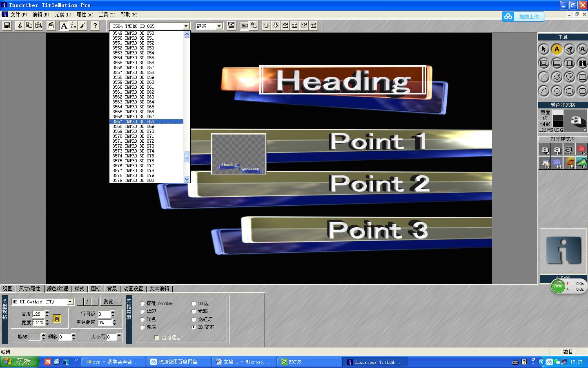Select 3D 文本 style radio button

(x=194, y=328)
